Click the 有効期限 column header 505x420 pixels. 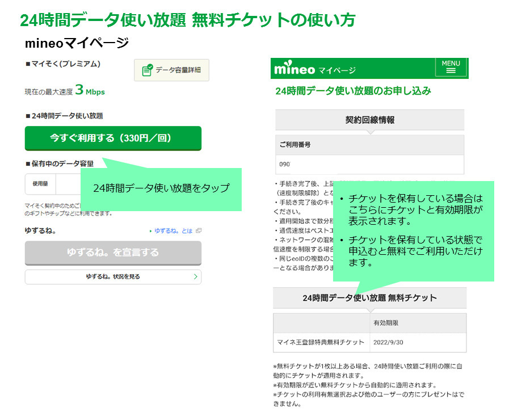click(386, 323)
